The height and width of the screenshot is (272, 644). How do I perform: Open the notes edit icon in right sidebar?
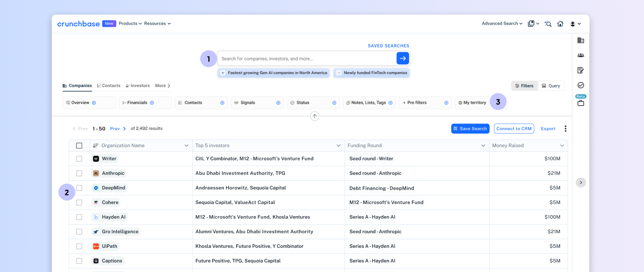(x=581, y=70)
